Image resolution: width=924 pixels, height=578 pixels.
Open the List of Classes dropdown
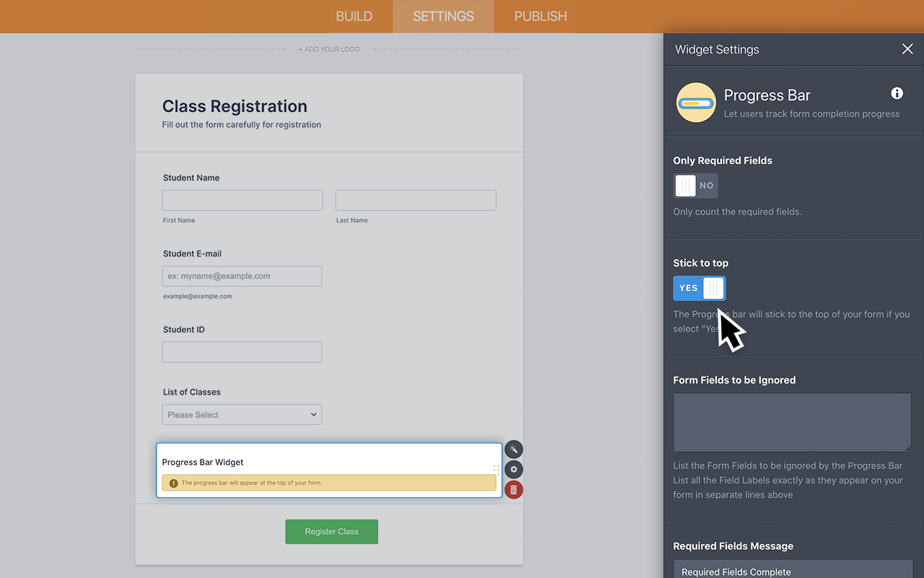[242, 414]
